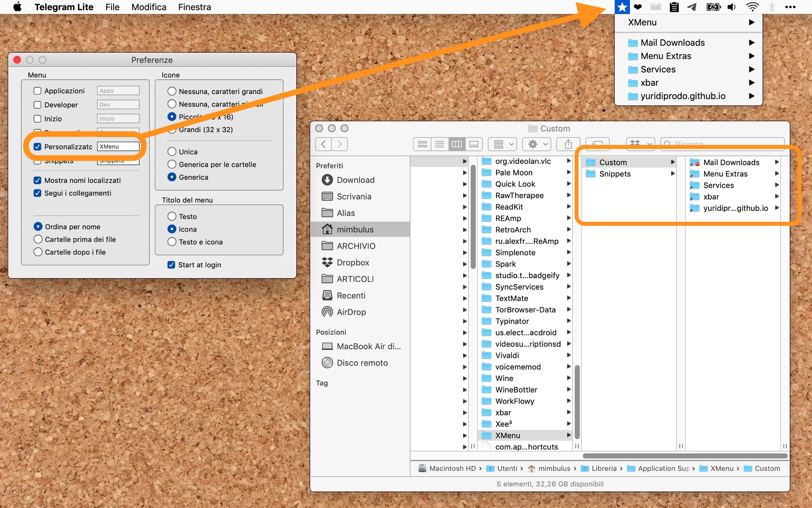Open the clipboard icon in menu bar
Screen dimensions: 812x508
point(674,7)
